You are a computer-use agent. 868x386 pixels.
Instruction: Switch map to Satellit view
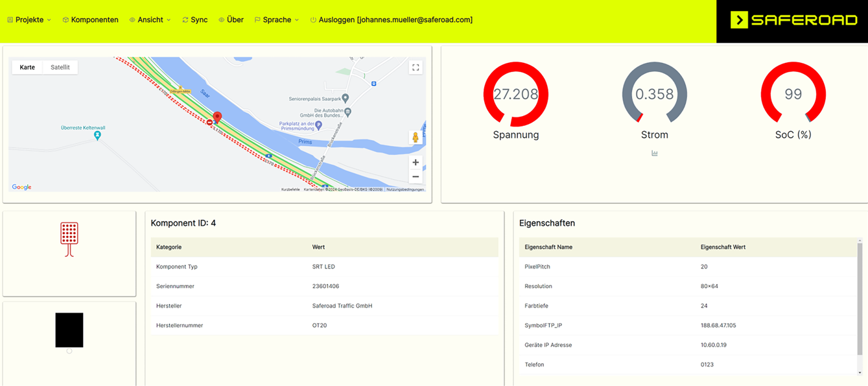pos(60,67)
